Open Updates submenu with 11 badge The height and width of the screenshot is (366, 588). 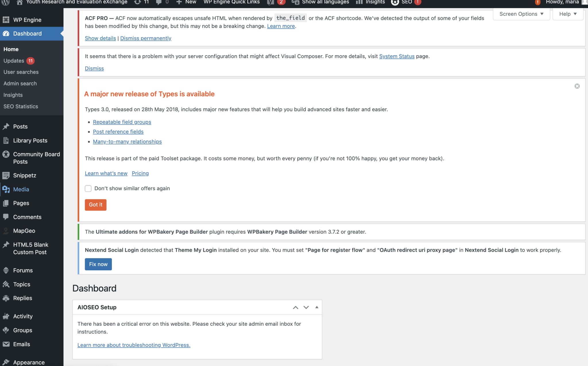point(19,61)
